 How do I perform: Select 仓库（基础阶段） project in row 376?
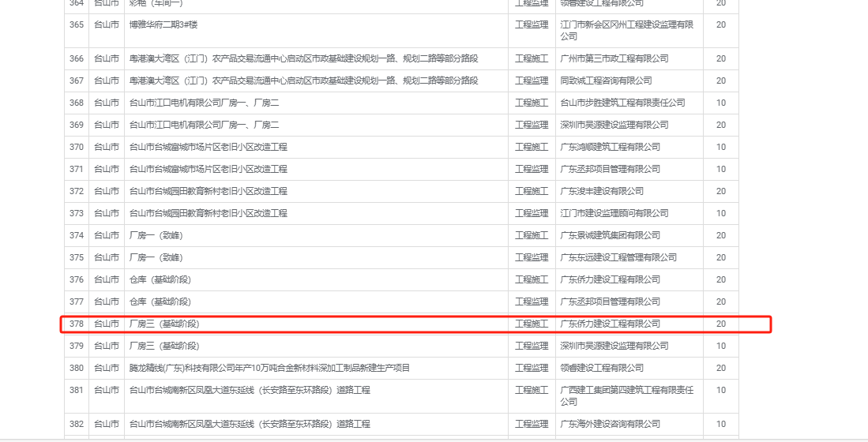(x=160, y=279)
